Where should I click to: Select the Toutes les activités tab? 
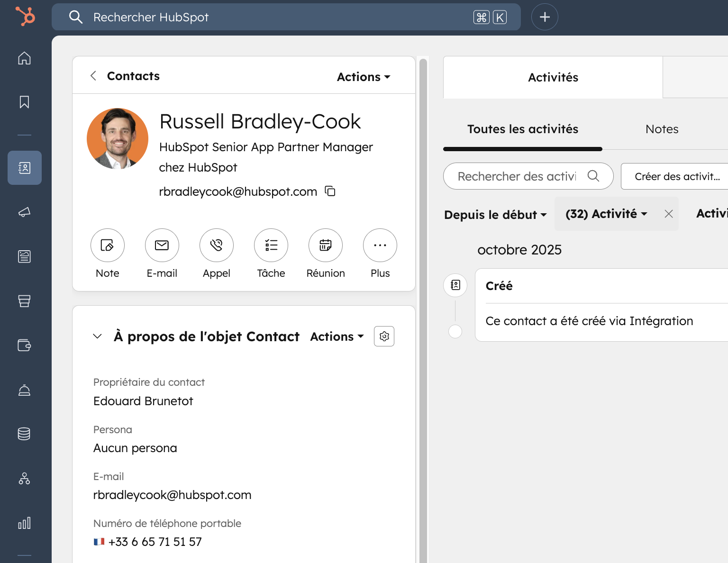(x=523, y=129)
